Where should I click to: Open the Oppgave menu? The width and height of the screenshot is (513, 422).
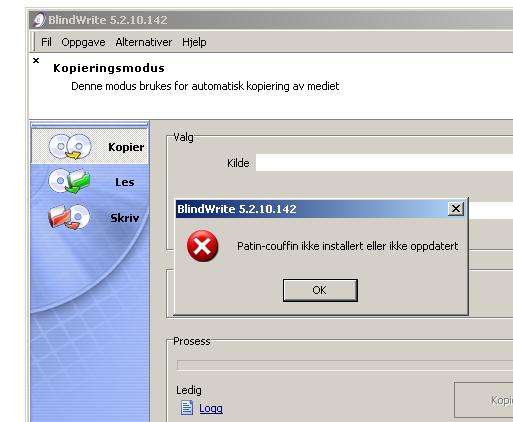click(x=83, y=42)
